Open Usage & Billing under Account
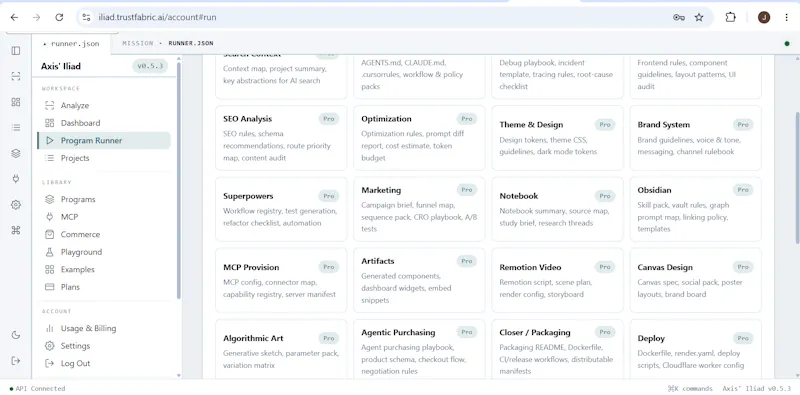The width and height of the screenshot is (800, 395). pyautogui.click(x=104, y=329)
